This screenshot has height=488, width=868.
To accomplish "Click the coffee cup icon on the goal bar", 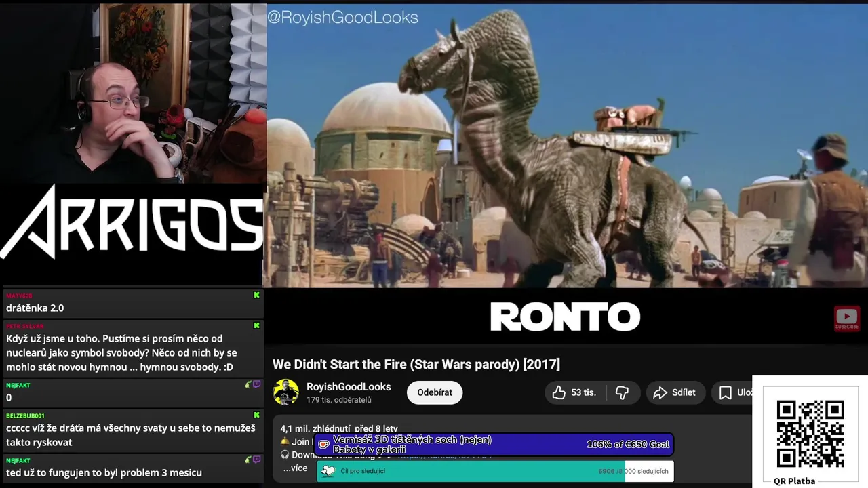I will click(x=324, y=445).
